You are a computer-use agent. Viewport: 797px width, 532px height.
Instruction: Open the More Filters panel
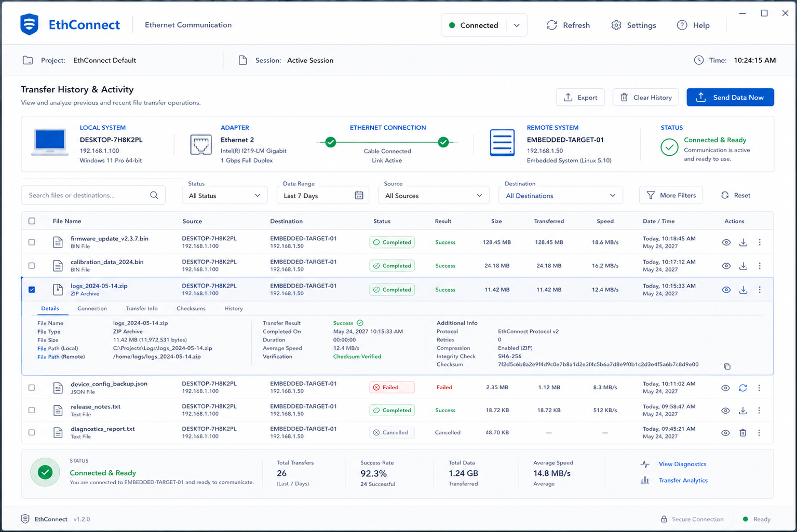[671, 195]
